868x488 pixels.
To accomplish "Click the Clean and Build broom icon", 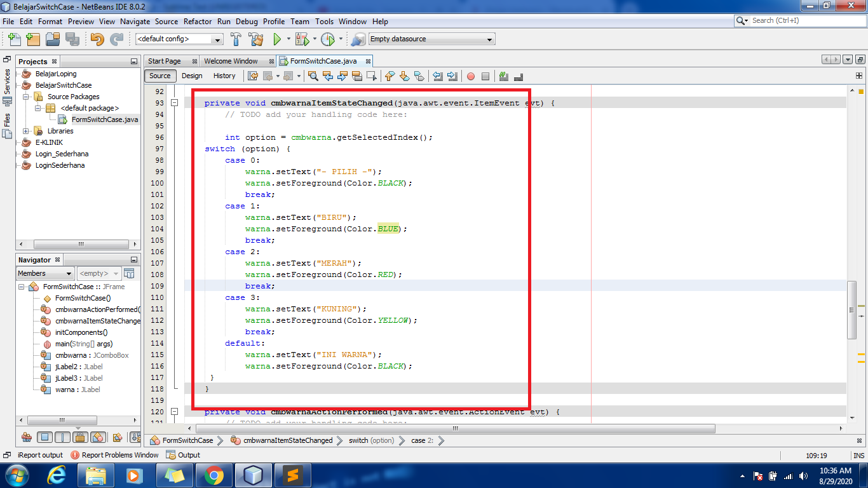I will 255,39.
